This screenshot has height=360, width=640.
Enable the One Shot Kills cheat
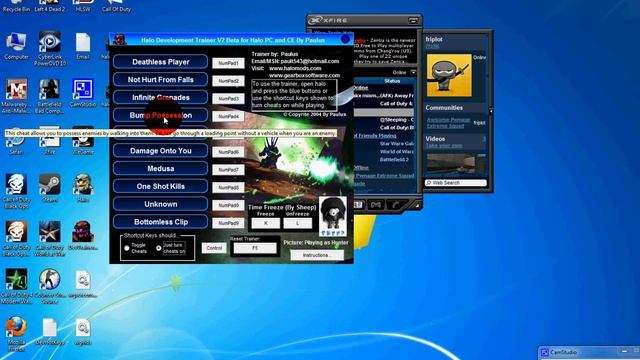[x=160, y=187]
